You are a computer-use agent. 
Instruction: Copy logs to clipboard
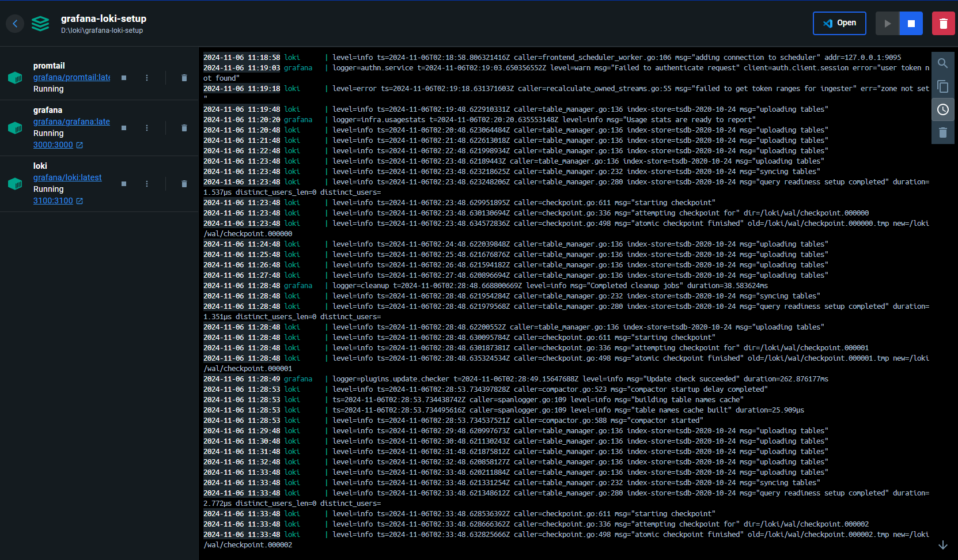943,86
